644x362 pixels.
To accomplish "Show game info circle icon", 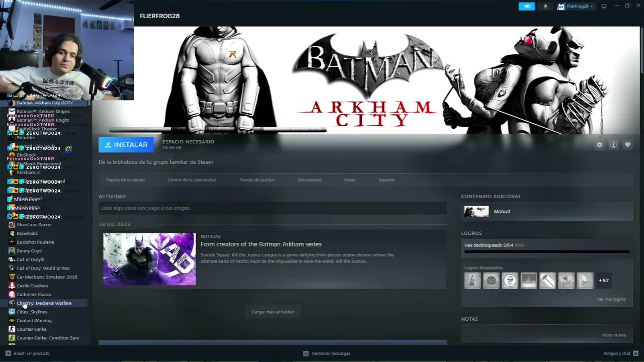I will click(613, 145).
